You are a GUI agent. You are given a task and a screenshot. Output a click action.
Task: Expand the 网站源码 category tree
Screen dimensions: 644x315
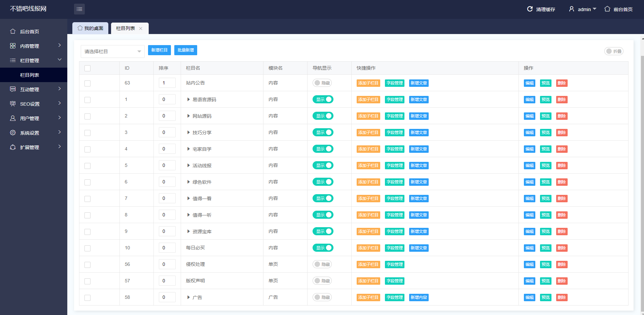tap(188, 116)
